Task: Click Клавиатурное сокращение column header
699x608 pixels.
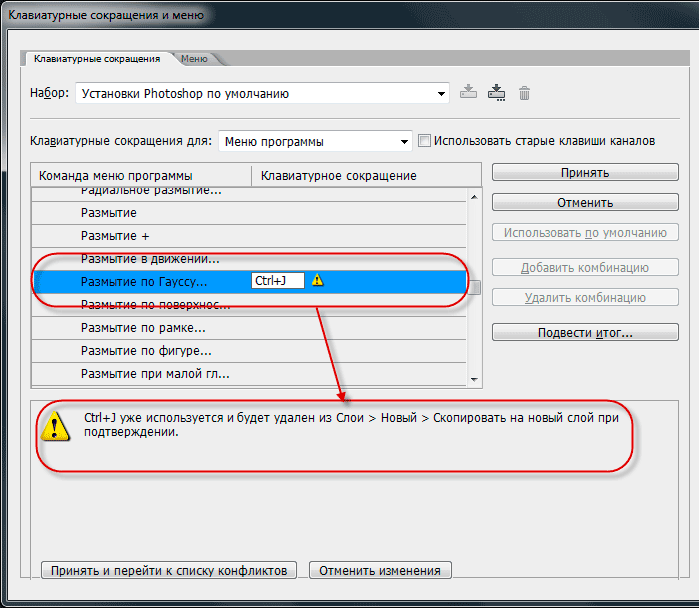Action: pyautogui.click(x=366, y=176)
